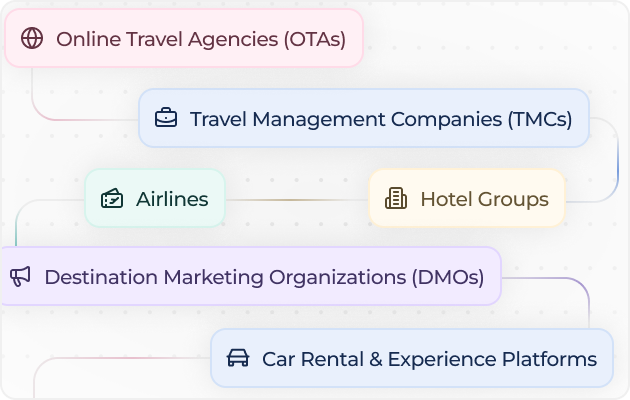Image resolution: width=630 pixels, height=400 pixels.
Task: Click the briefcase icon on Travel Management Companies
Action: 166,119
